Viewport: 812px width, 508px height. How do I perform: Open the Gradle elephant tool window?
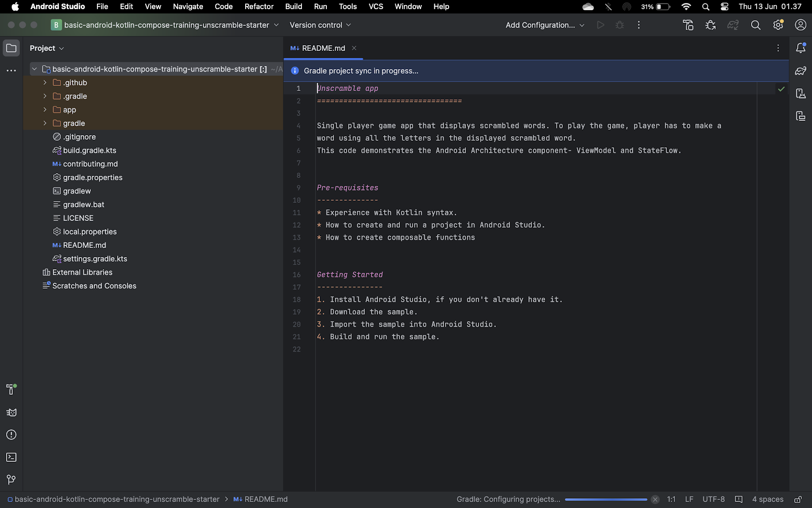point(801,71)
